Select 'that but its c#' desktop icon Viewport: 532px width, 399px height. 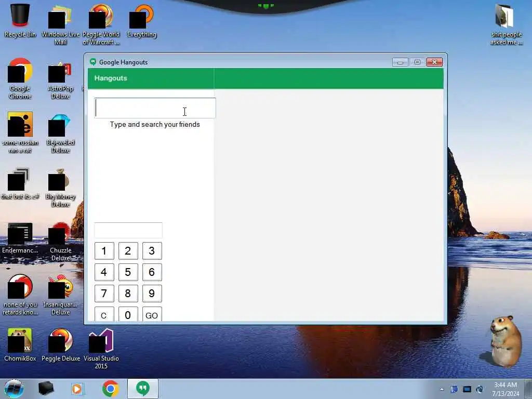(20, 183)
